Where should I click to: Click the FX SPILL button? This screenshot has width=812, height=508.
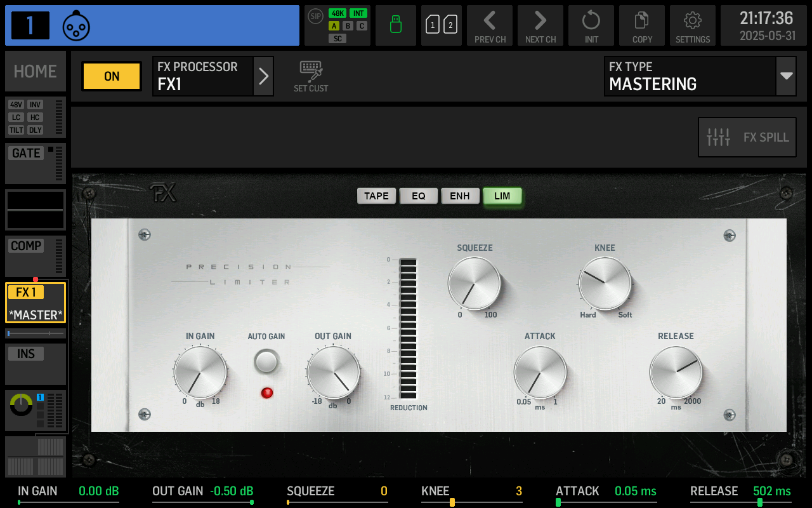coord(747,137)
